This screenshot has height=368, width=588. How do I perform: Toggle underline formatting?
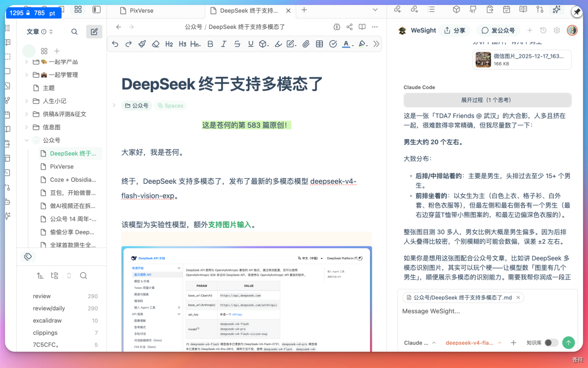point(251,44)
